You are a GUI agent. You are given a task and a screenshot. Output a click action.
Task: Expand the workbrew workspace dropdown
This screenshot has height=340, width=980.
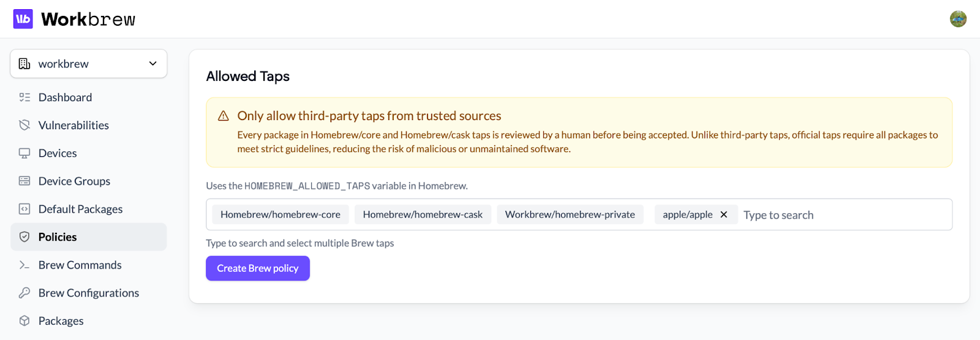pos(88,64)
